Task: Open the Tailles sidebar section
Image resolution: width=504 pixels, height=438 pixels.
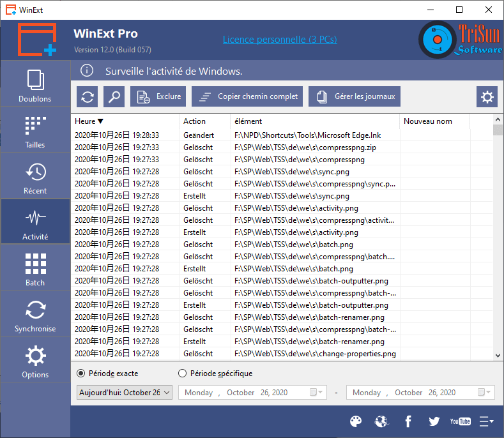Action: click(35, 130)
